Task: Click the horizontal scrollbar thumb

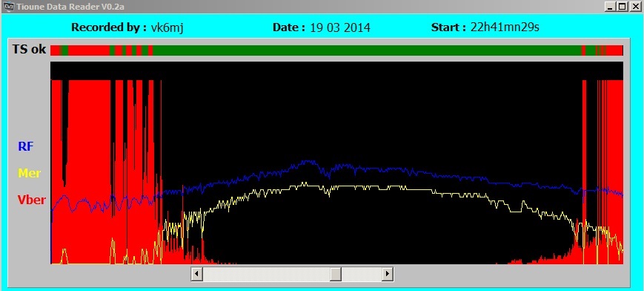Action: (336, 274)
